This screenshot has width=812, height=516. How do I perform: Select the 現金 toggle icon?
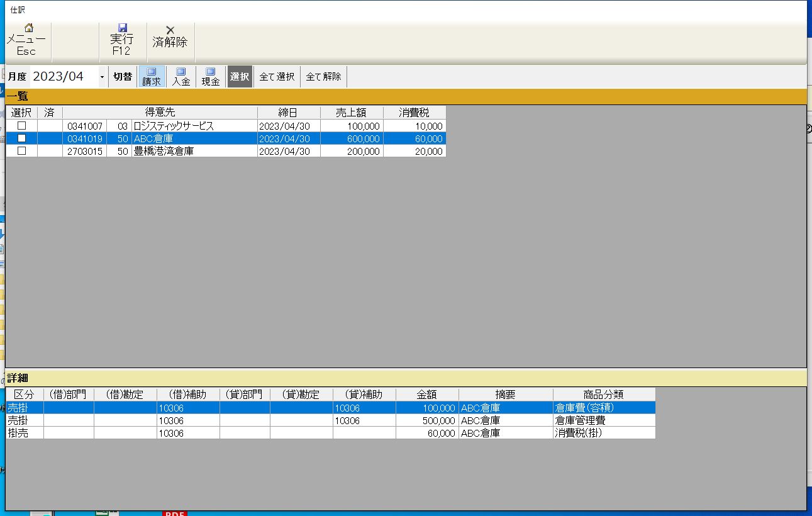click(211, 72)
